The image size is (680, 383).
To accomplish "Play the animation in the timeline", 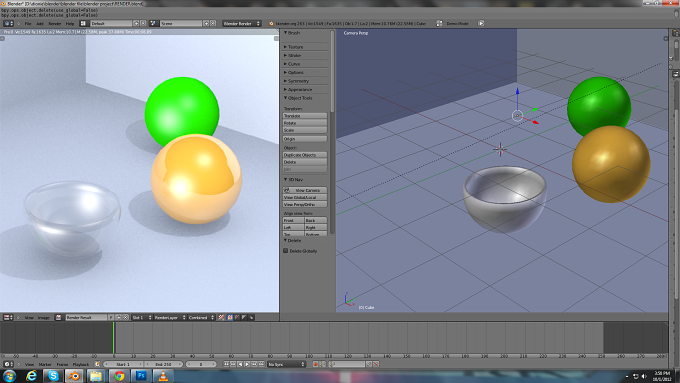I will [x=247, y=364].
